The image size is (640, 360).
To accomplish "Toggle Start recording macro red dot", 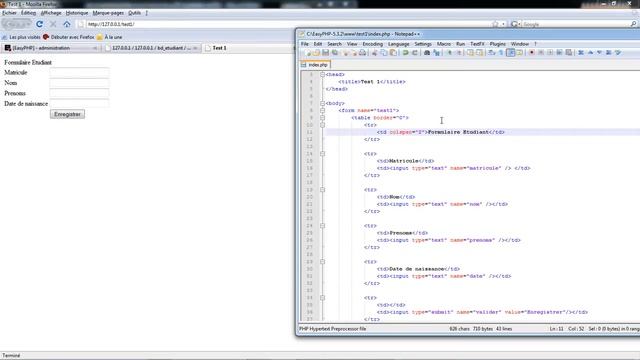I will click(531, 53).
